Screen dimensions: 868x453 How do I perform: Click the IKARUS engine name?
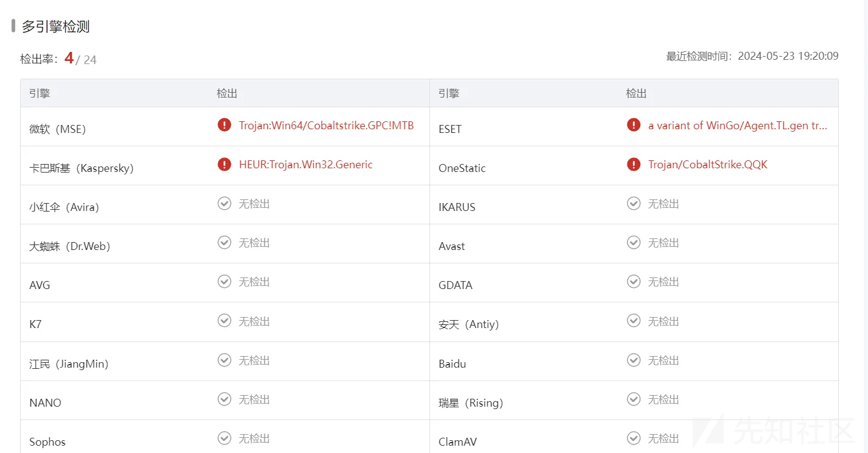[457, 207]
